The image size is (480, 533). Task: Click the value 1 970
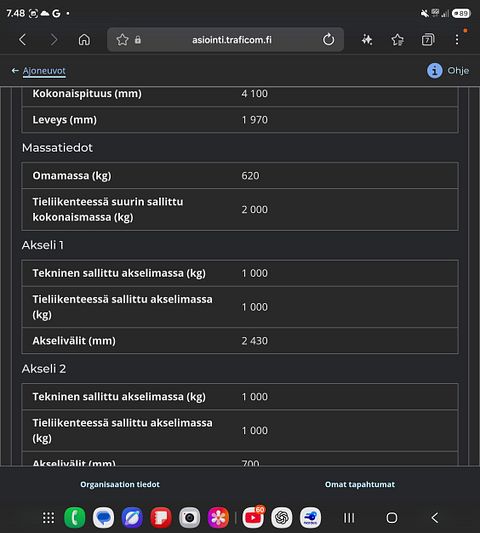pyautogui.click(x=255, y=120)
